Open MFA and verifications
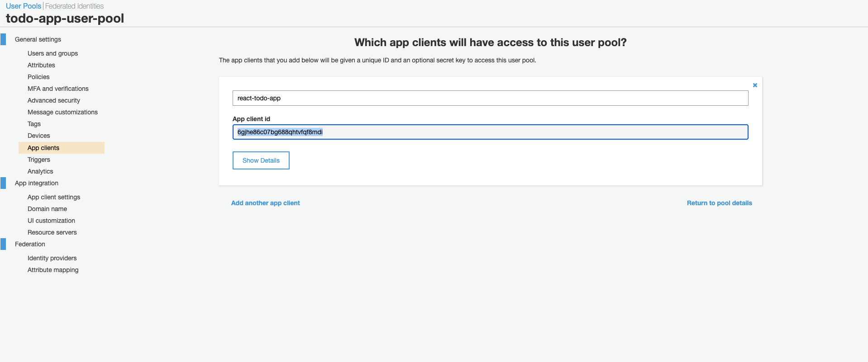The height and width of the screenshot is (362, 868). pyautogui.click(x=58, y=89)
